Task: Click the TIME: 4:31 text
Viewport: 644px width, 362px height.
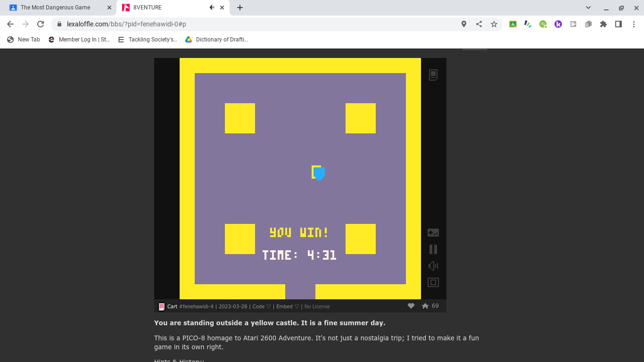Action: [299, 255]
